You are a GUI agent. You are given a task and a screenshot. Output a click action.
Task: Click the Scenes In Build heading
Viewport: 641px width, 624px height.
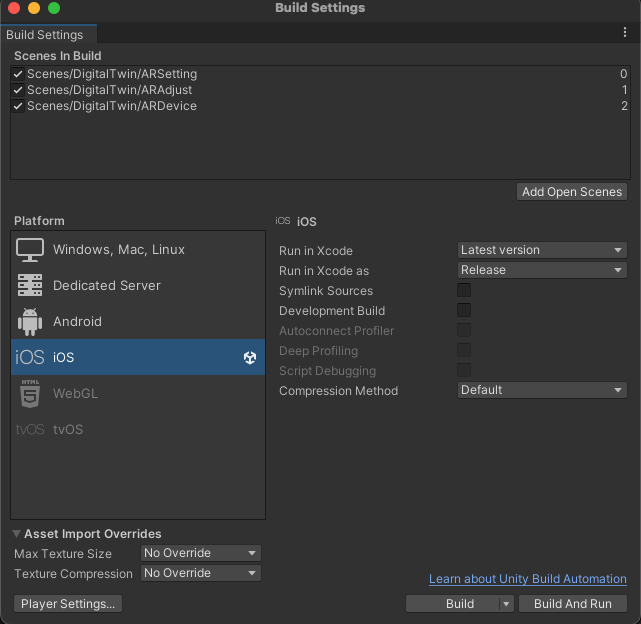click(x=58, y=56)
